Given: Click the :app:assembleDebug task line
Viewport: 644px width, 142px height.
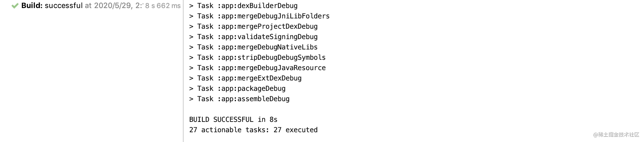Looking at the screenshot, I should 239,99.
